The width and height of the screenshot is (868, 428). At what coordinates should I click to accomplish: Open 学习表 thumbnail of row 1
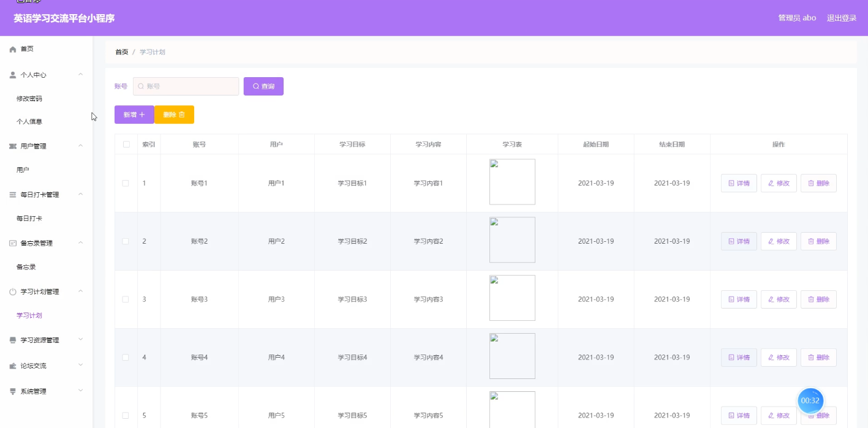[512, 182]
